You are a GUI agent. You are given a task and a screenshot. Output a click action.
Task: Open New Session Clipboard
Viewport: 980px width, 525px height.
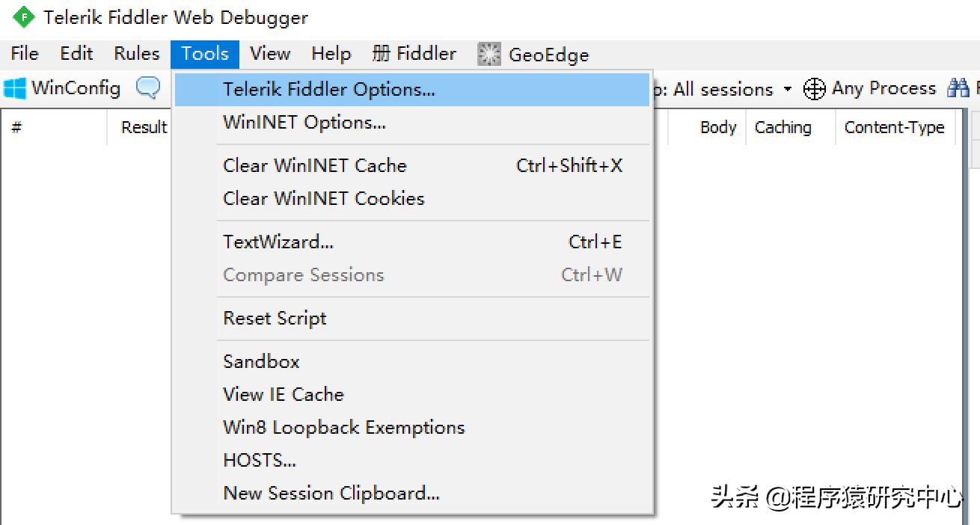click(331, 492)
